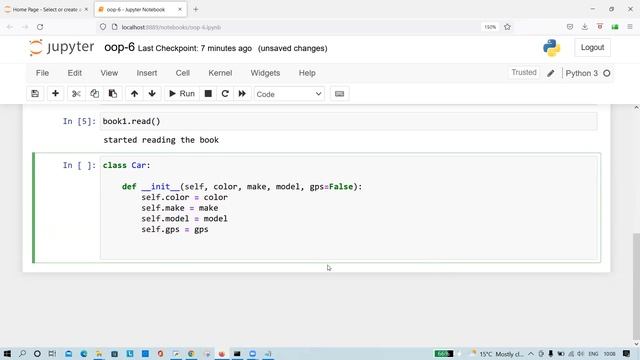Go back in browser history
The width and height of the screenshot is (640, 360).
(10, 27)
